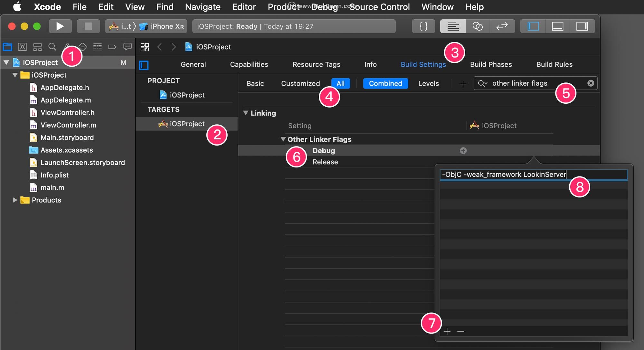The height and width of the screenshot is (350, 644).
Task: Open the Test navigator diamond icon
Action: coord(83,47)
